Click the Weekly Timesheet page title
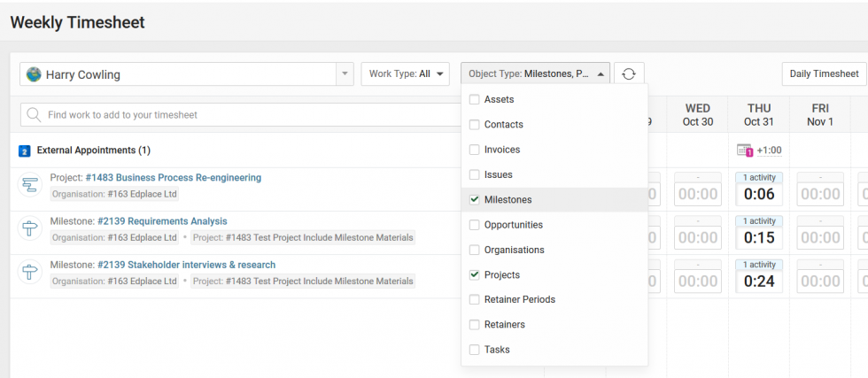This screenshot has width=868, height=378. tap(78, 22)
